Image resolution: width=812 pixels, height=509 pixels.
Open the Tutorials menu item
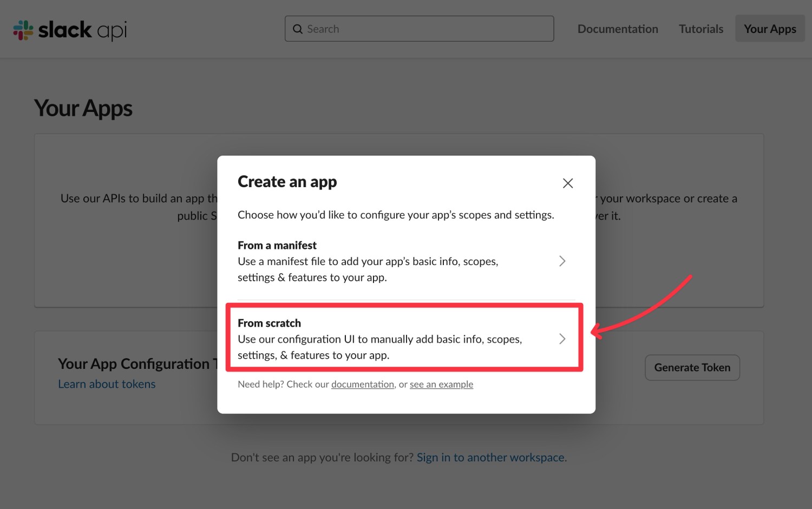point(701,29)
